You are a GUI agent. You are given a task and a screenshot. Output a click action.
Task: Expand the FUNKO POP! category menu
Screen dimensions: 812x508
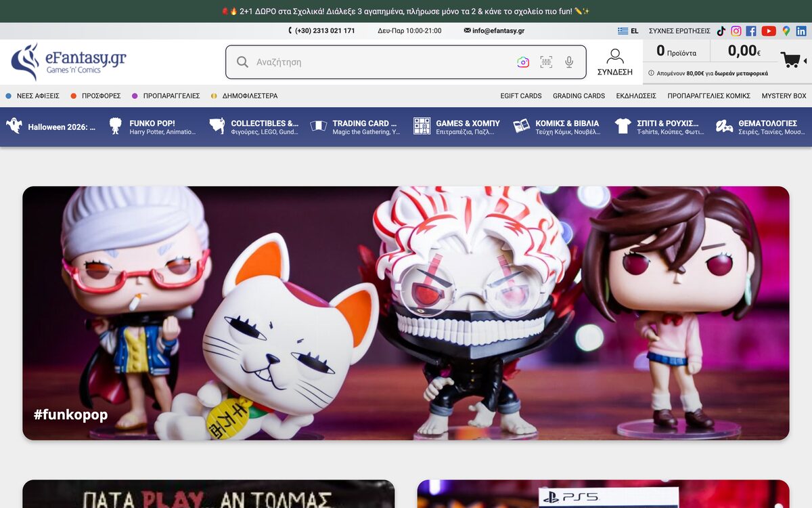pos(152,127)
